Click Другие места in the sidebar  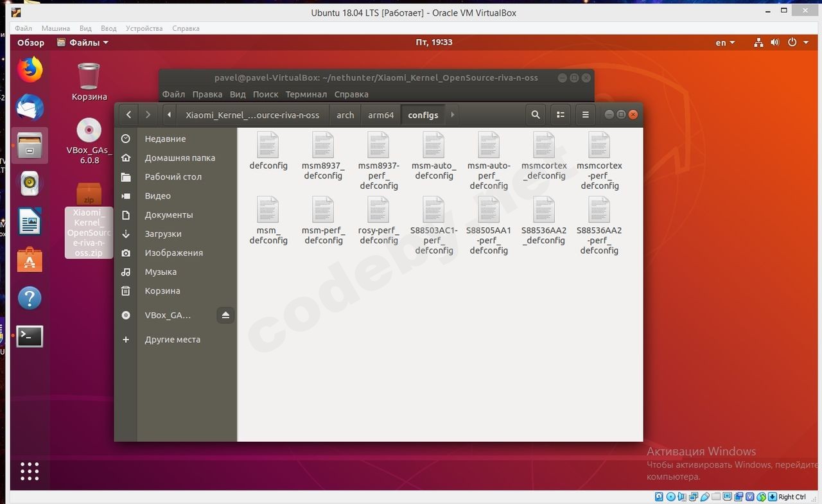(x=172, y=340)
